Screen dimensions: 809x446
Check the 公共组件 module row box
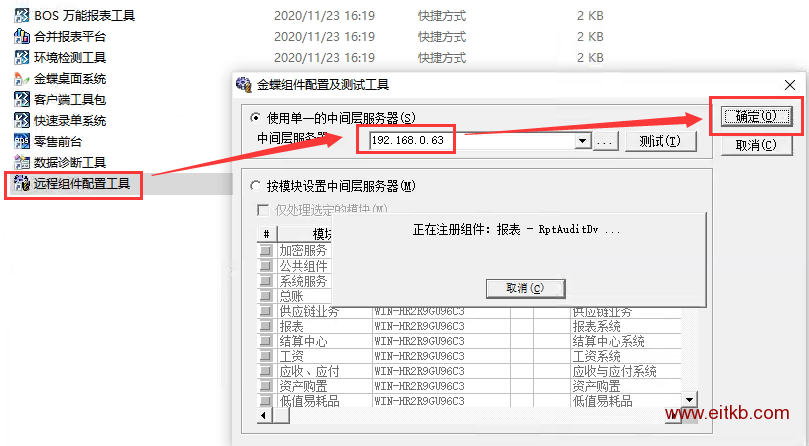click(265, 266)
